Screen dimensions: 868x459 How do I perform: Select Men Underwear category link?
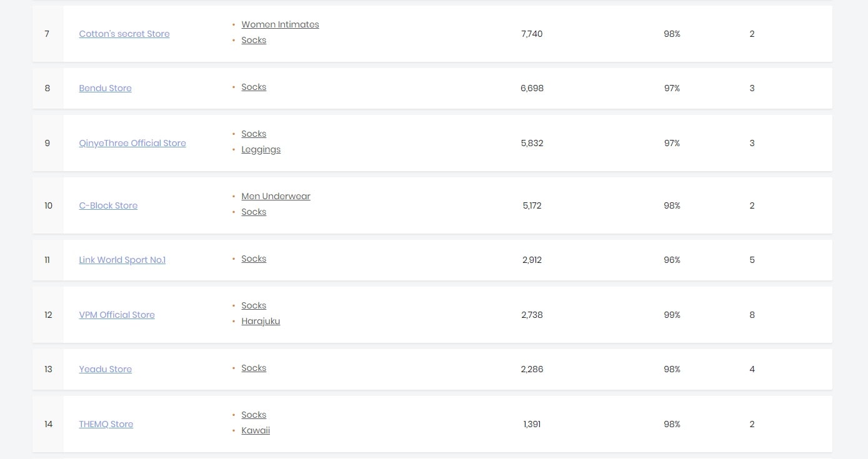276,196
